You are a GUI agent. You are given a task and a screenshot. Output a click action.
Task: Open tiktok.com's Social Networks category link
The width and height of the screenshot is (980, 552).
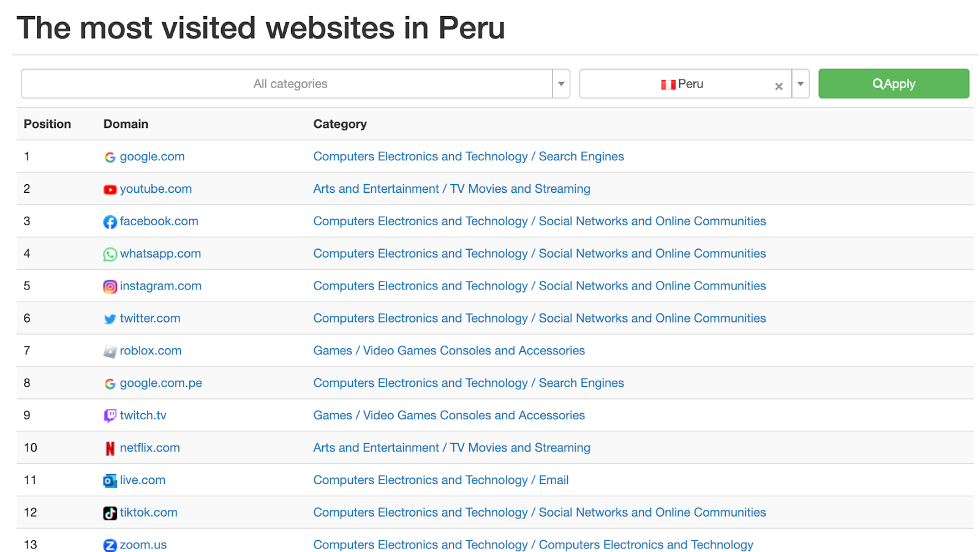click(540, 513)
